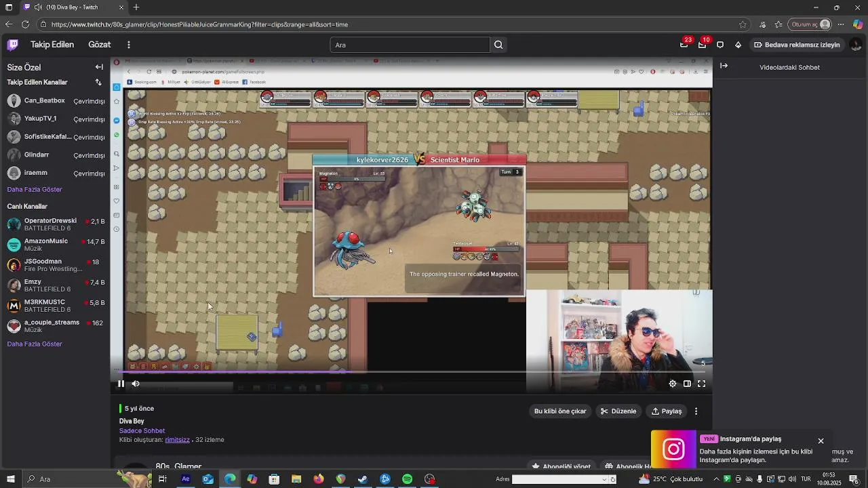Enter fullscreen on the clip player
This screenshot has height=488, width=868.
click(702, 384)
